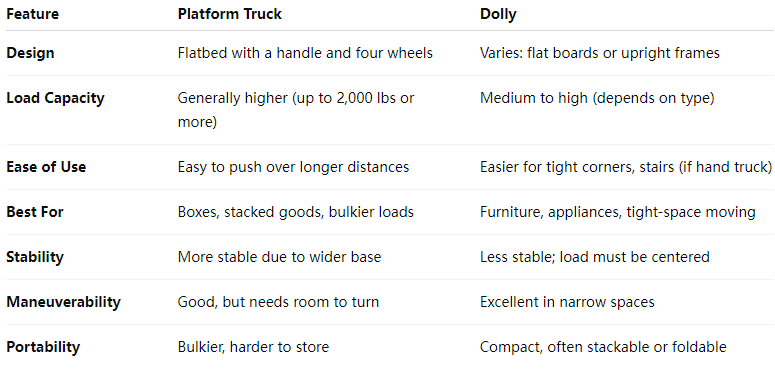Image resolution: width=775 pixels, height=371 pixels.
Task: Select 'Furniture, appliances, tight-space moving' cell
Action: coord(617,212)
